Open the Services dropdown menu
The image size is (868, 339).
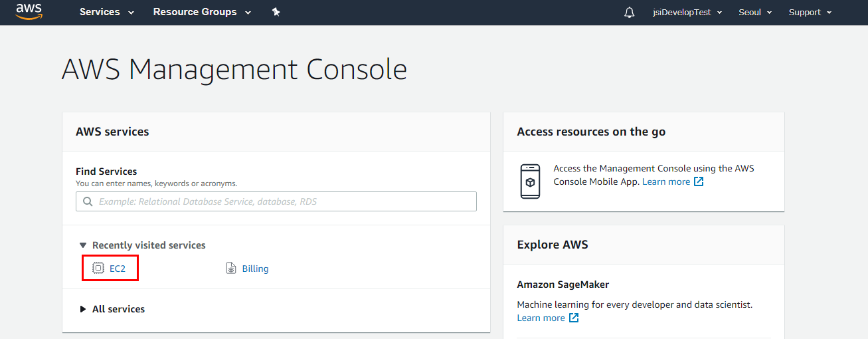pyautogui.click(x=106, y=12)
